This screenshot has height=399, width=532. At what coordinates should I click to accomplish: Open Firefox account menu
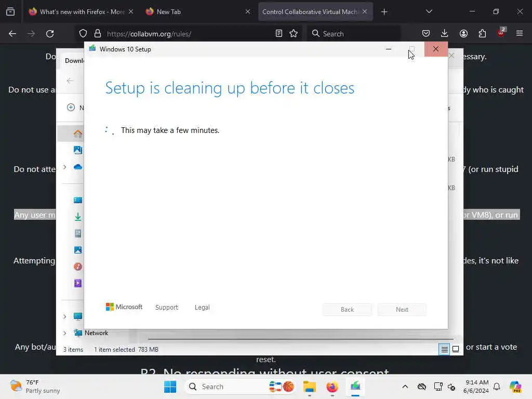point(463,34)
